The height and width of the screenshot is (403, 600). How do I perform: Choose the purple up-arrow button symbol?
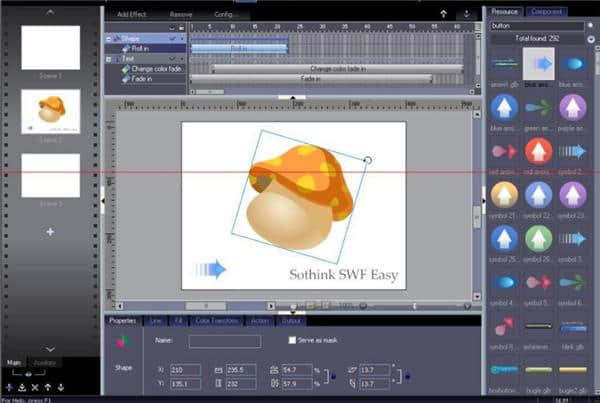[574, 107]
